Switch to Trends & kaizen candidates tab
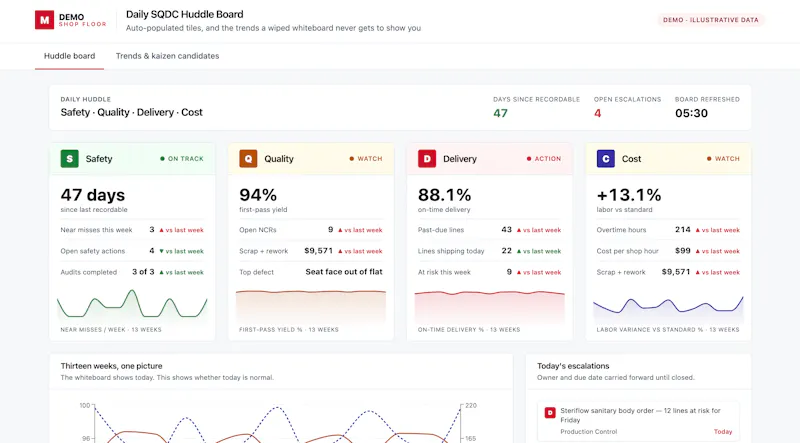Image resolution: width=800 pixels, height=443 pixels. [167, 56]
